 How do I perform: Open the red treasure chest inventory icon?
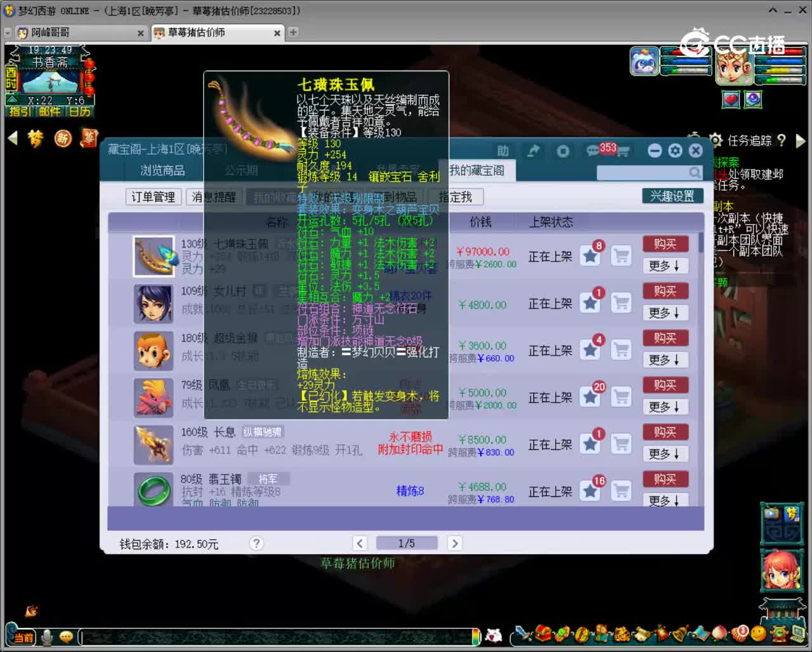point(542,634)
